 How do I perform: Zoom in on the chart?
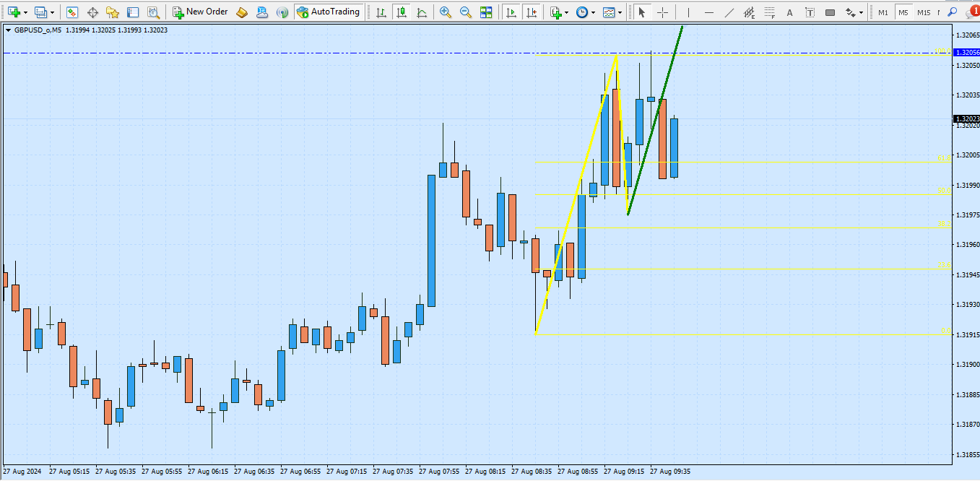coord(446,12)
